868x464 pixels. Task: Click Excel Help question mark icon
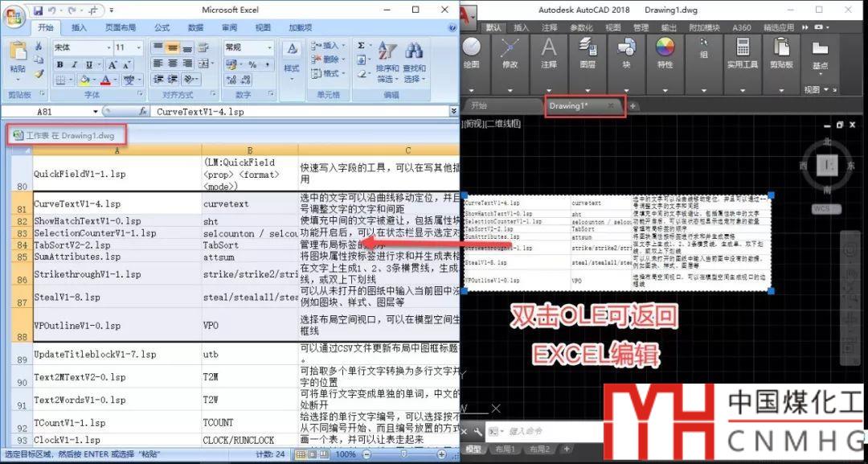click(452, 27)
